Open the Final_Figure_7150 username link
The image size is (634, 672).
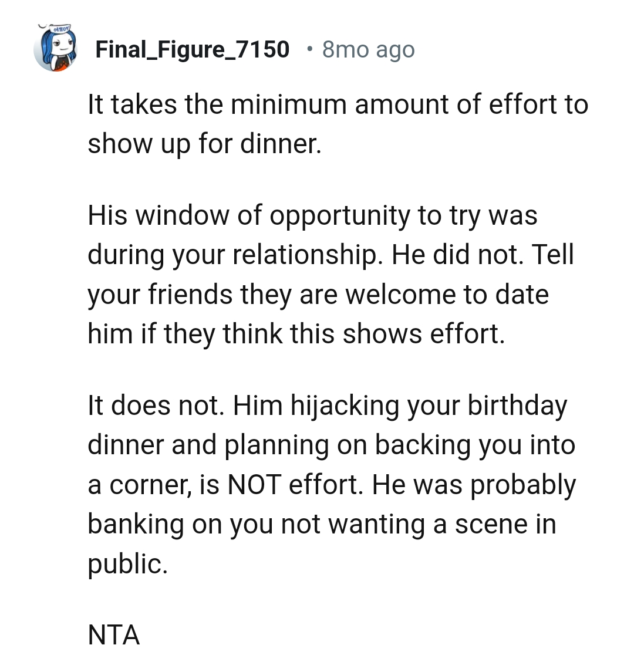coord(193,49)
